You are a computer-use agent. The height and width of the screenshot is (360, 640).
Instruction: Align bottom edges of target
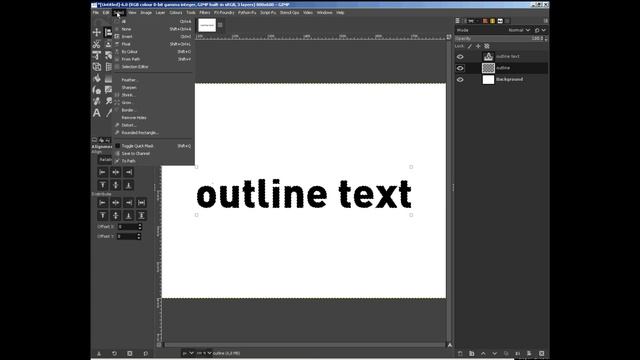click(x=129, y=185)
